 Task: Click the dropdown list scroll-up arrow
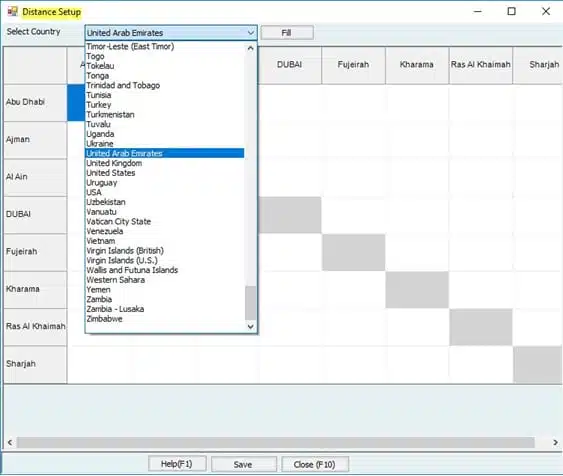point(251,48)
